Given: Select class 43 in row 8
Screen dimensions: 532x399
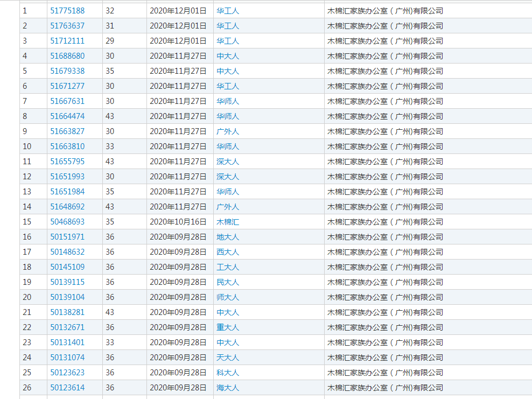Looking at the screenshot, I should pos(110,116).
